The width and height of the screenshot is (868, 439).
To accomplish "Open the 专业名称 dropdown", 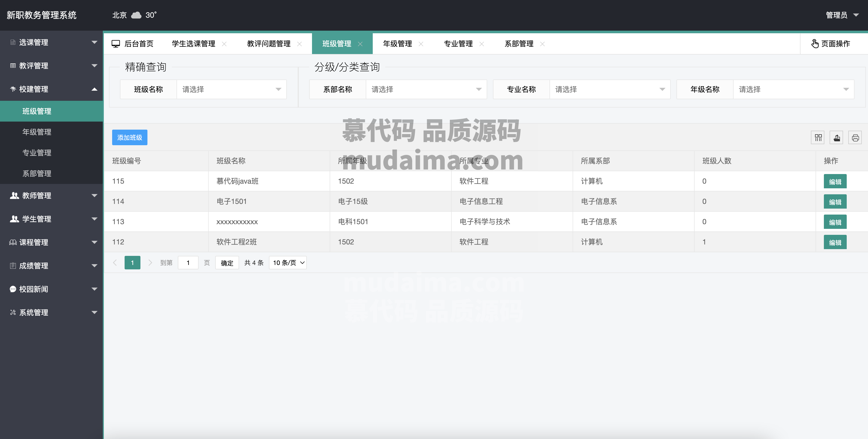I will [610, 89].
